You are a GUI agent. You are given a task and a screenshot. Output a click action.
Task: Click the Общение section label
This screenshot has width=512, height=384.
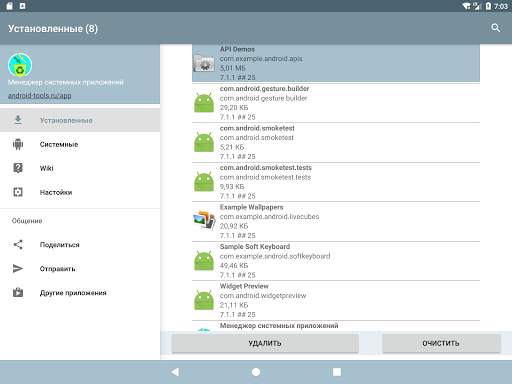point(27,221)
